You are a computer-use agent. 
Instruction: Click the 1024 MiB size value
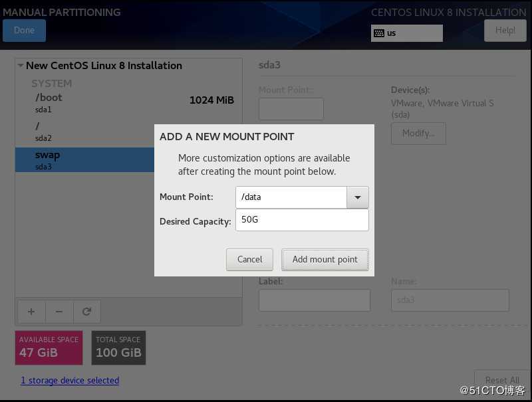[x=211, y=100]
